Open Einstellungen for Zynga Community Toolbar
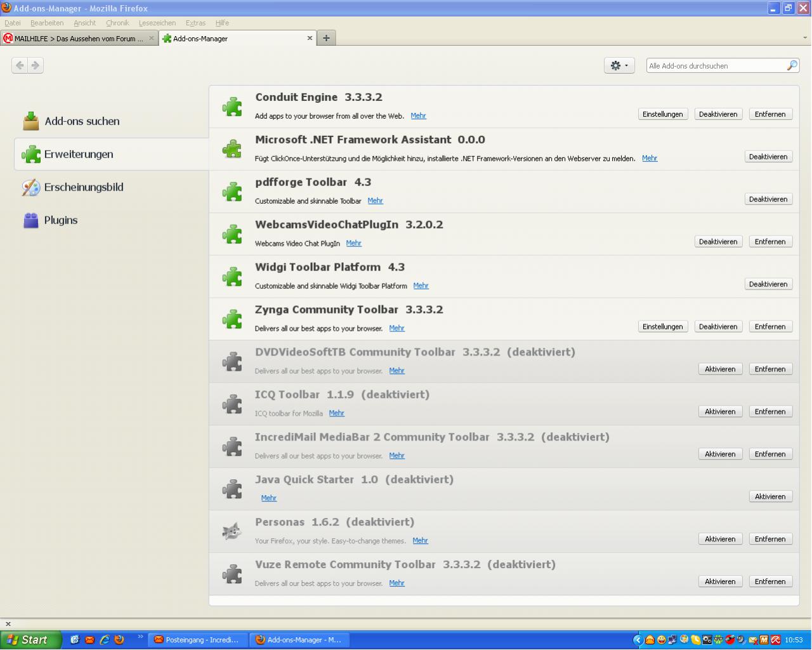The image size is (812, 650). [x=663, y=327]
